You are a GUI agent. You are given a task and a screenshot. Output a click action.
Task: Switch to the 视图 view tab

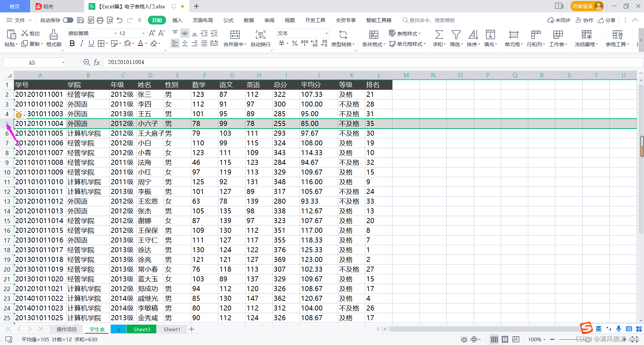click(289, 20)
